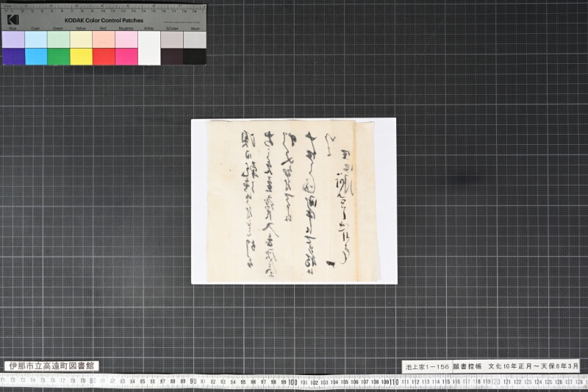Click the '伊那市立高遠町図書館' library label
Image resolution: width=588 pixels, height=392 pixels.
(51, 366)
